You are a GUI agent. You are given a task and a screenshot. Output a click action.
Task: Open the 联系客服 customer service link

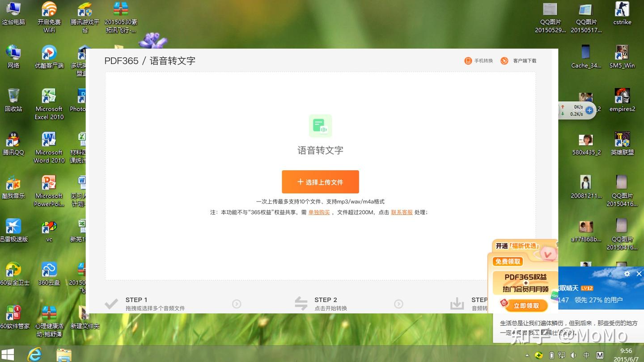pos(402,212)
